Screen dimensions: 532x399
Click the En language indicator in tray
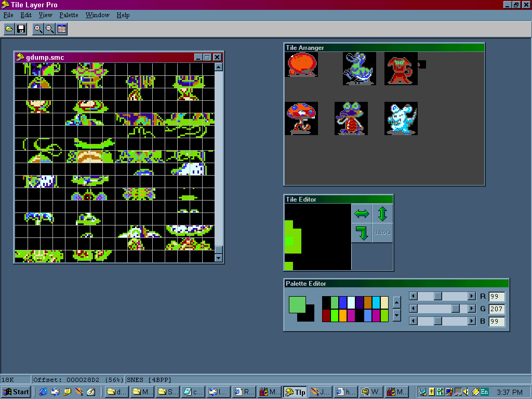(x=484, y=392)
